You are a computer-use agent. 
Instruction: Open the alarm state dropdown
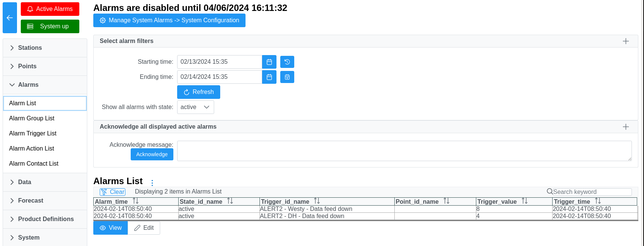(x=195, y=107)
